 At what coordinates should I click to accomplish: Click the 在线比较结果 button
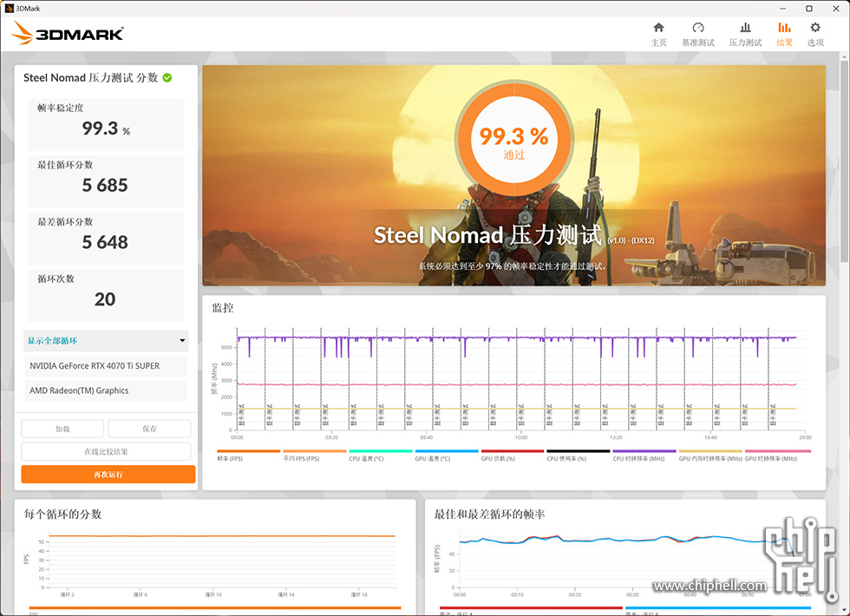pyautogui.click(x=106, y=451)
